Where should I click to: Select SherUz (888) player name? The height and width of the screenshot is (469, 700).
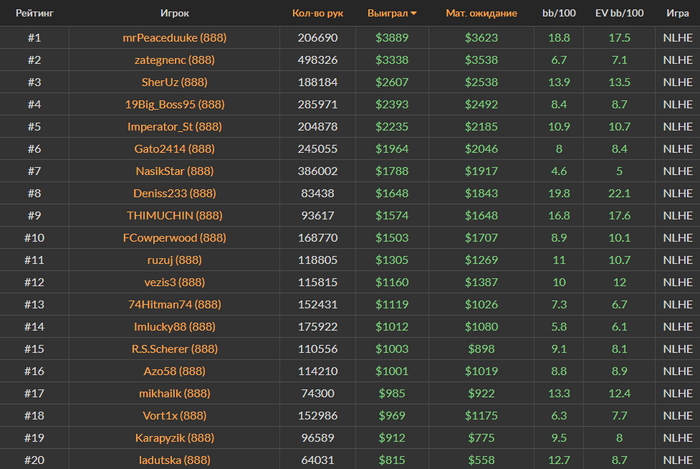click(x=175, y=82)
